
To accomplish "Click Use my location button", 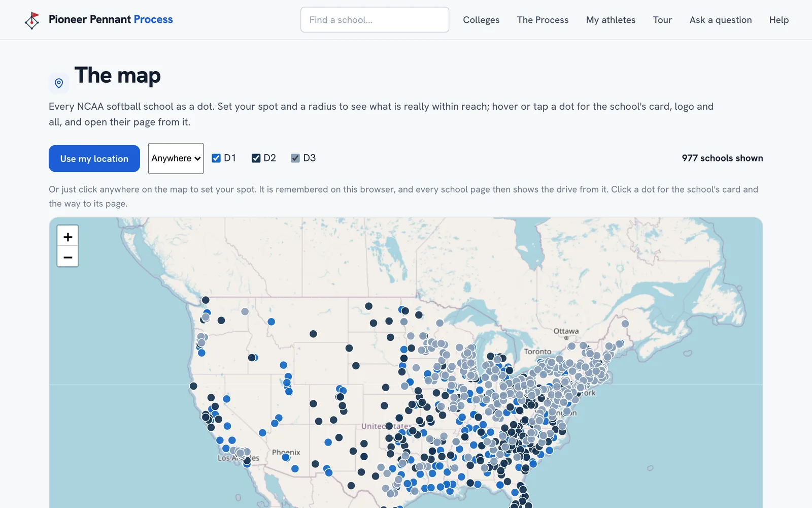I will 94,158.
